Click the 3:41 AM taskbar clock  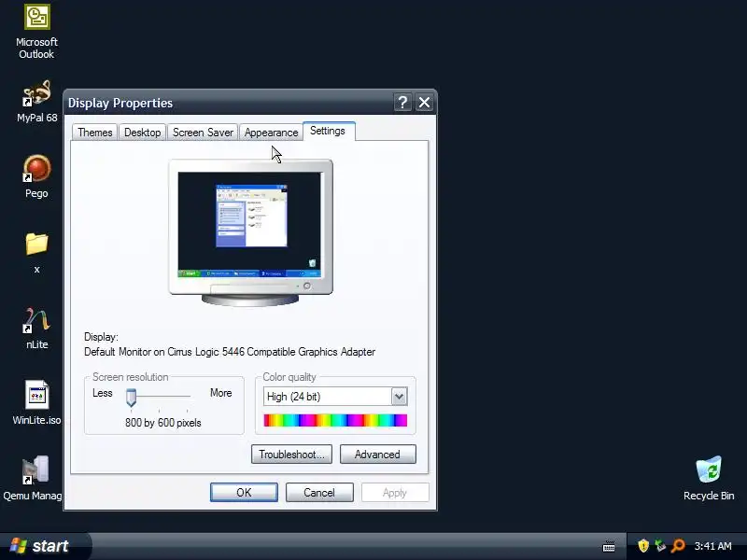point(712,546)
